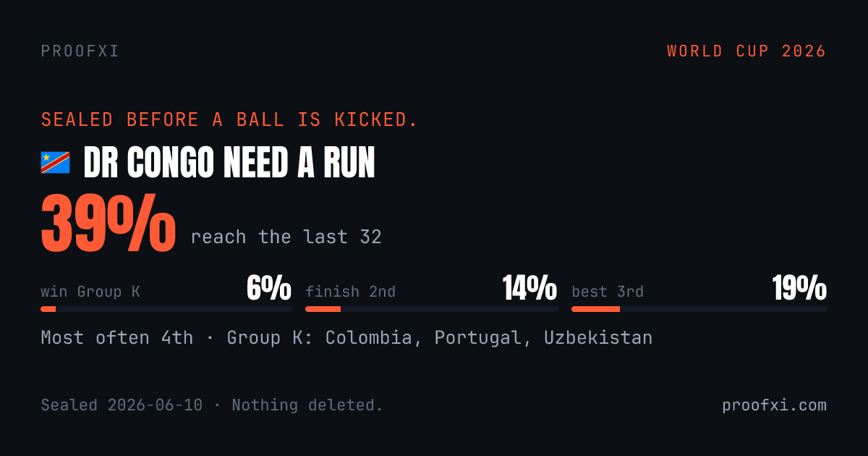Click the DR CONGO NEED A RUN headline
Viewport: 868px width, 456px height.
(229, 164)
